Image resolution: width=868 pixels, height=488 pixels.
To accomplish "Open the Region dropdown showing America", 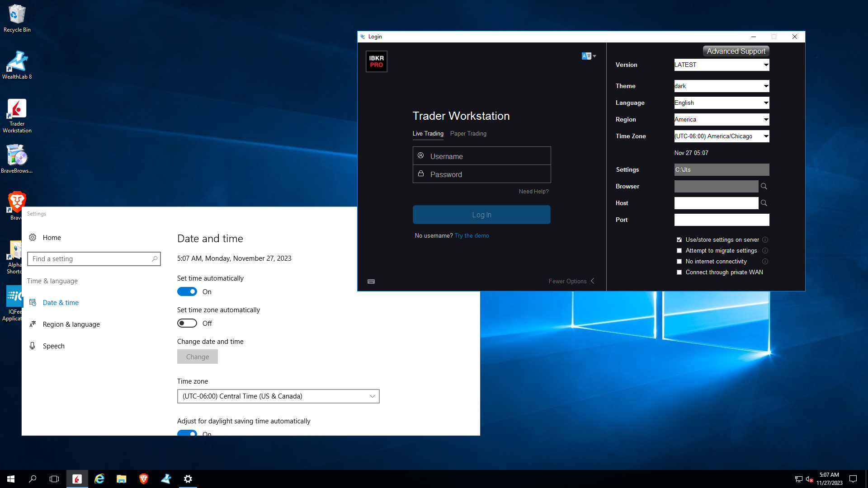I will [x=722, y=119].
